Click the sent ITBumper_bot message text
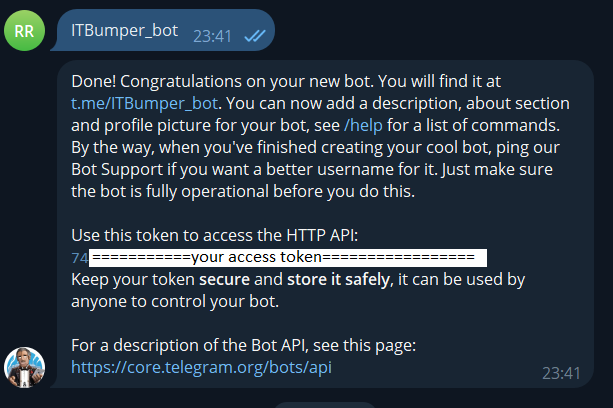 (125, 31)
